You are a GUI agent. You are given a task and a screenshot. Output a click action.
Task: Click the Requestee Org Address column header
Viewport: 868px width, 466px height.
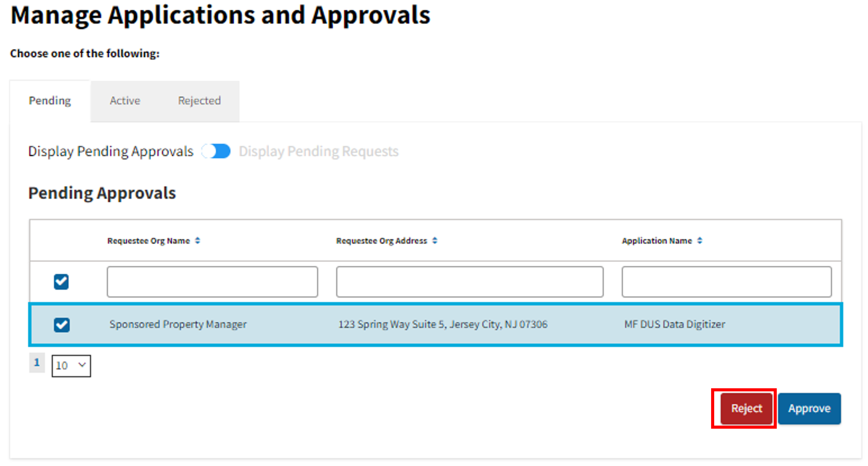point(381,241)
